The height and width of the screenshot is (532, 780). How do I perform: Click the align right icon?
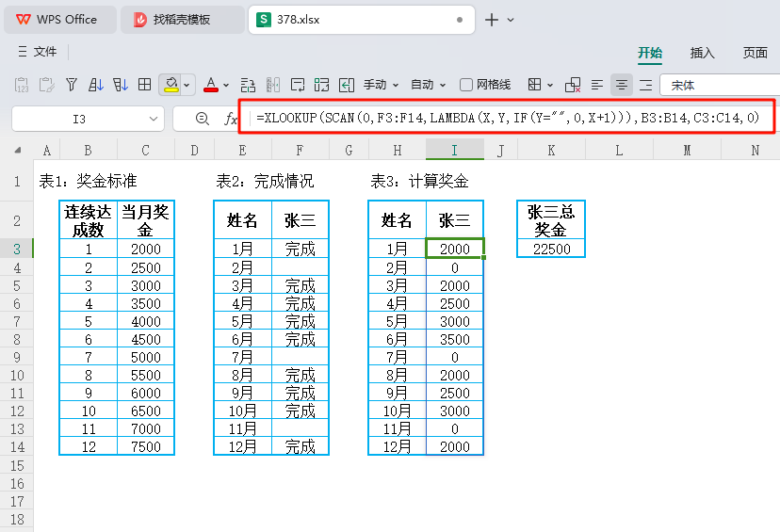(x=645, y=85)
